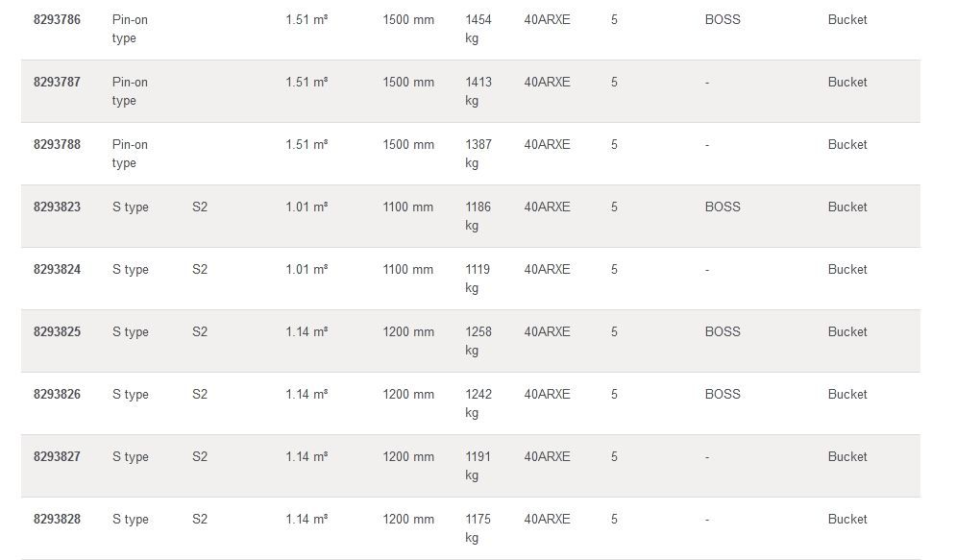Viewport: 956px width, 560px height.
Task: Select part number 8293826
Action: 57,394
